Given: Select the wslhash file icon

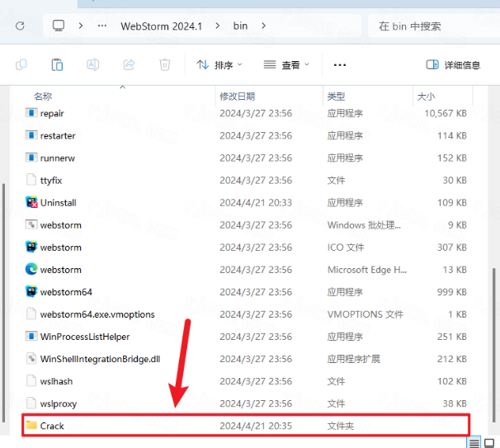Looking at the screenshot, I should click(x=31, y=380).
